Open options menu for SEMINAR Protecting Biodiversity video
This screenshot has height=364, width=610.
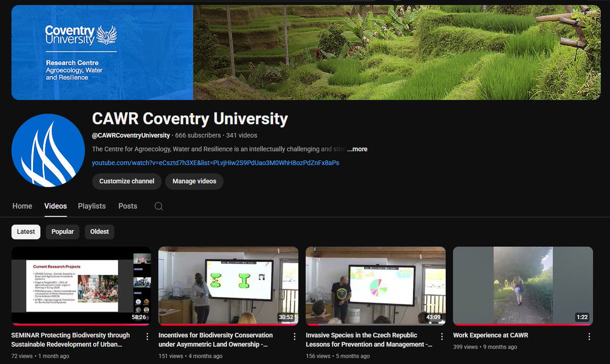147,337
